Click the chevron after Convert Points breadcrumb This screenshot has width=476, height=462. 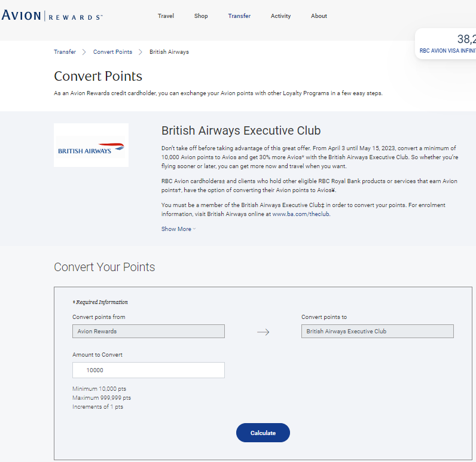click(141, 52)
